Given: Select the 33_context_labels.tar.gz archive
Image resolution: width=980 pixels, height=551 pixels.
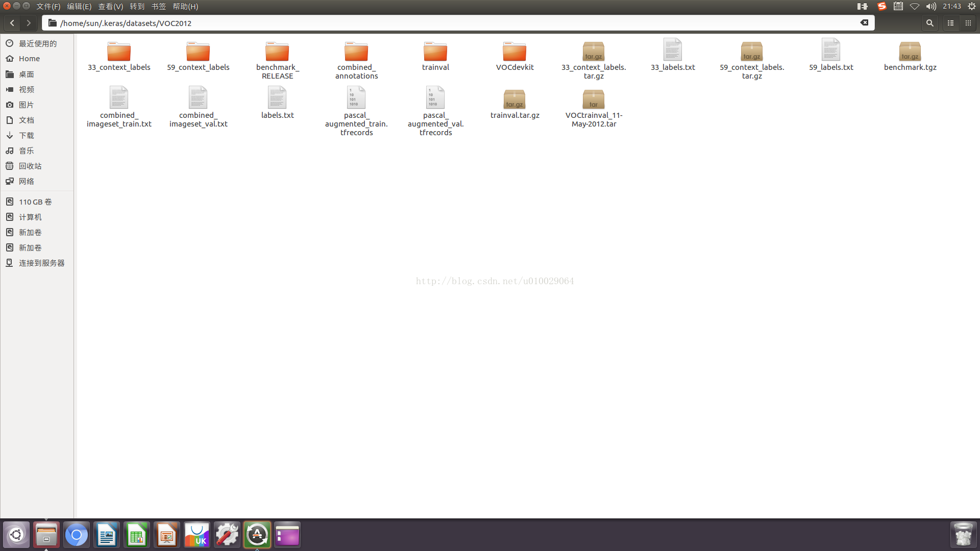Looking at the screenshot, I should pos(594,60).
